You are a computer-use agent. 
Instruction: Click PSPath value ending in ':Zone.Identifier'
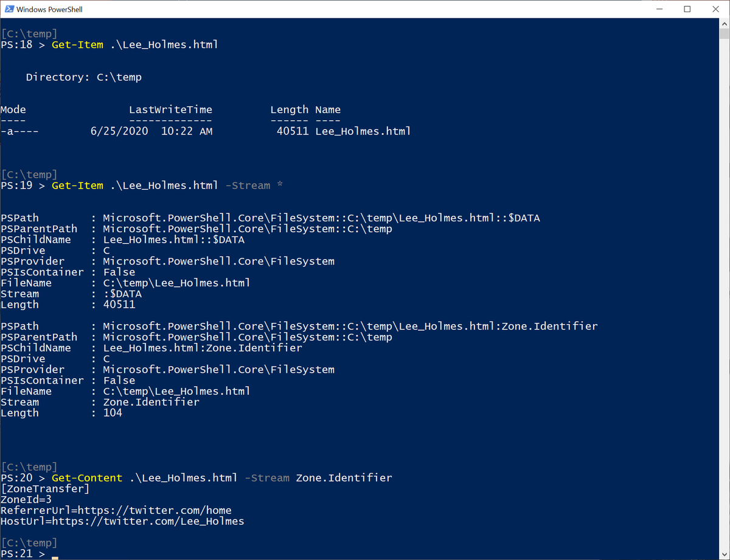350,327
